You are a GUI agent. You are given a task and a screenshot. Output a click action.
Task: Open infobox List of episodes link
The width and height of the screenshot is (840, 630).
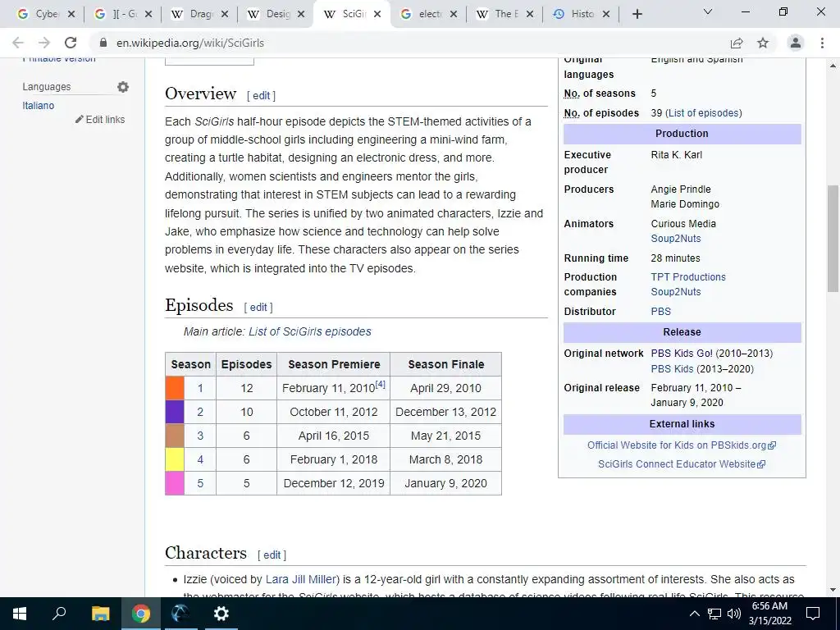pos(704,113)
